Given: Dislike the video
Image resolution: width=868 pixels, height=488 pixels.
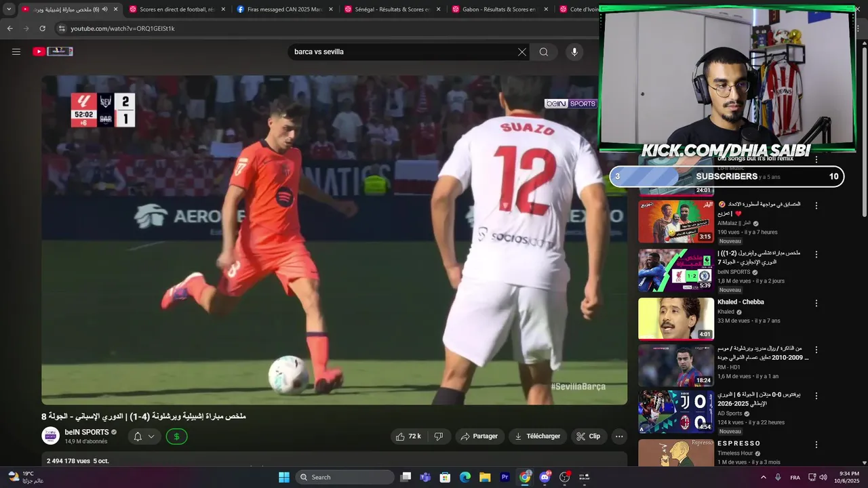Looking at the screenshot, I should [x=439, y=436].
